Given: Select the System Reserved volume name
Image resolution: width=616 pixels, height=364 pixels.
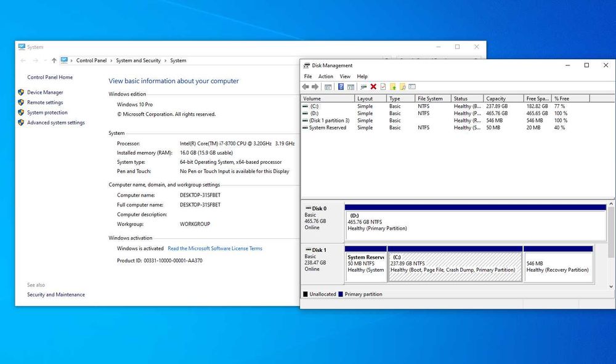Looking at the screenshot, I should click(x=328, y=127).
